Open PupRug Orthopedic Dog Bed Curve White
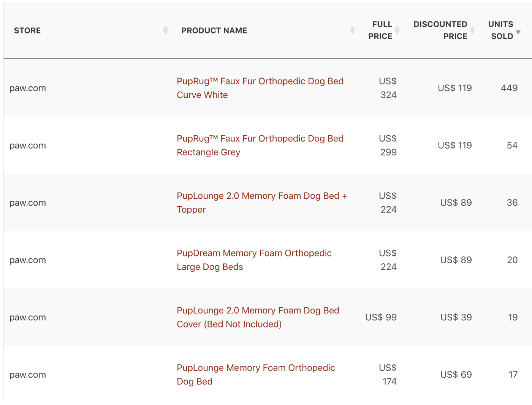This screenshot has height=405, width=532. (x=260, y=88)
